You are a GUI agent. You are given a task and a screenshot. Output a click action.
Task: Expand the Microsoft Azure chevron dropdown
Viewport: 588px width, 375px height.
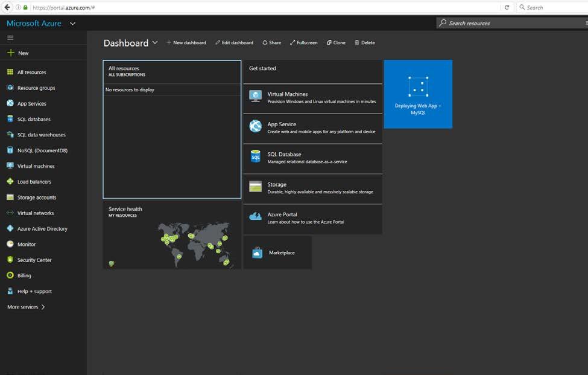click(73, 24)
